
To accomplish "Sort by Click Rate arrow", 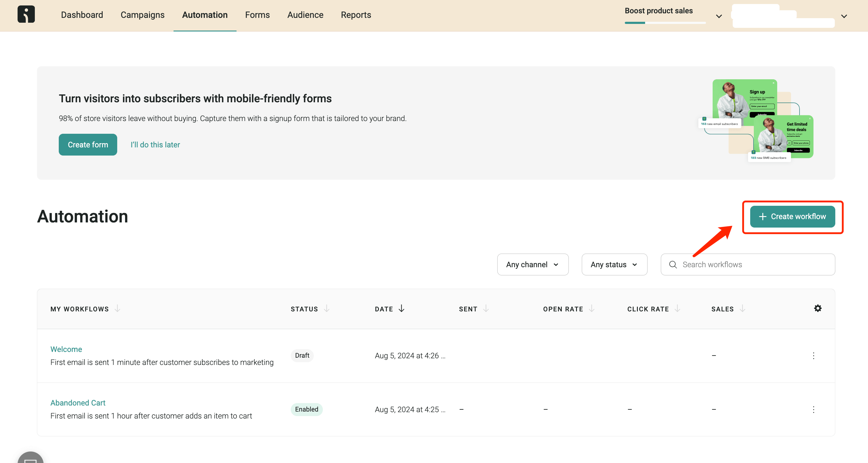I will [x=677, y=308].
